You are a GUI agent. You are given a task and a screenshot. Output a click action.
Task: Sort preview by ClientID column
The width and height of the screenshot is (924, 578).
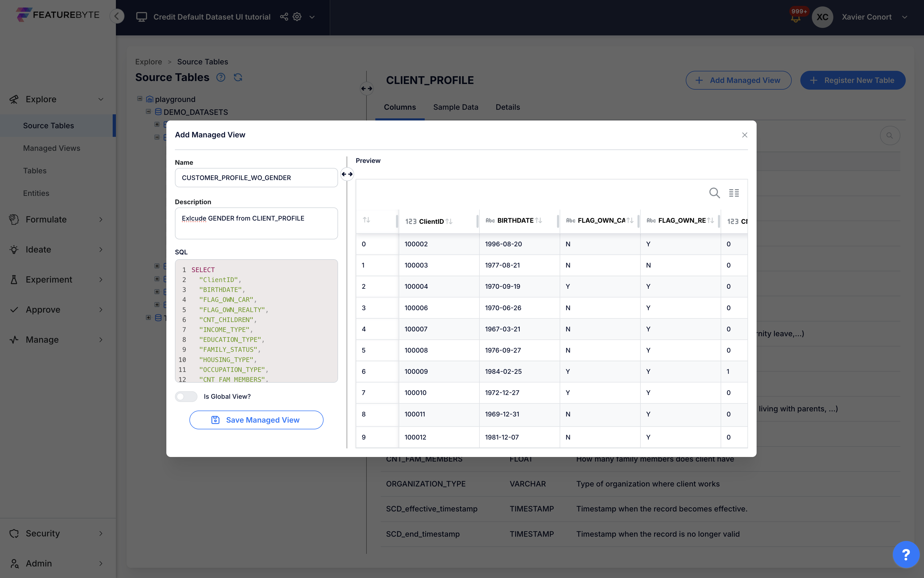click(449, 221)
